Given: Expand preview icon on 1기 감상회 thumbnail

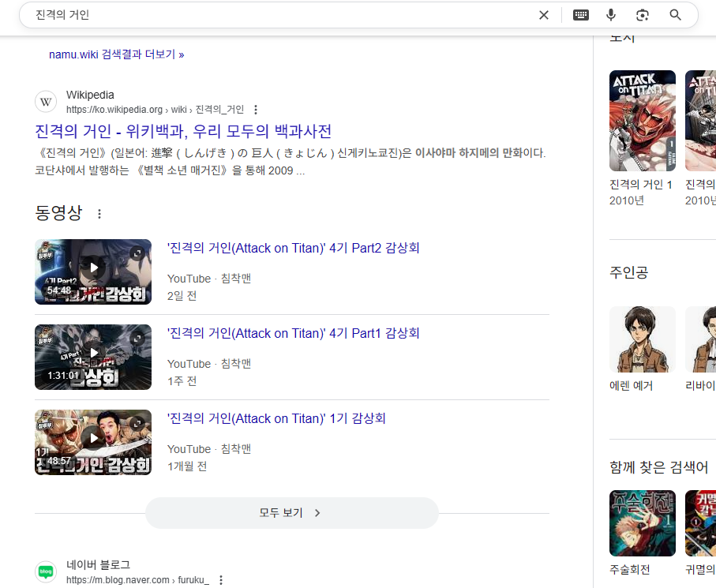Looking at the screenshot, I should coord(137,424).
